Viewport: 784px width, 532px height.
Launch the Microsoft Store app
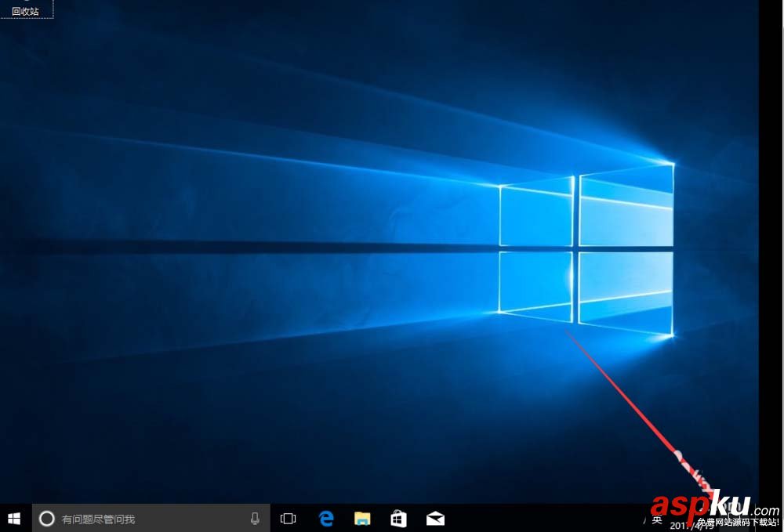click(399, 518)
